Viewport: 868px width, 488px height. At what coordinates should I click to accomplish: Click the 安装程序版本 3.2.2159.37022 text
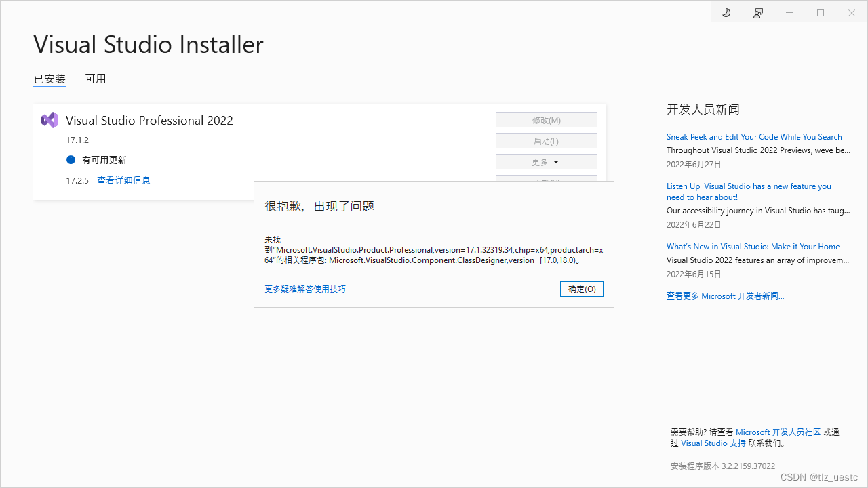pos(723,466)
